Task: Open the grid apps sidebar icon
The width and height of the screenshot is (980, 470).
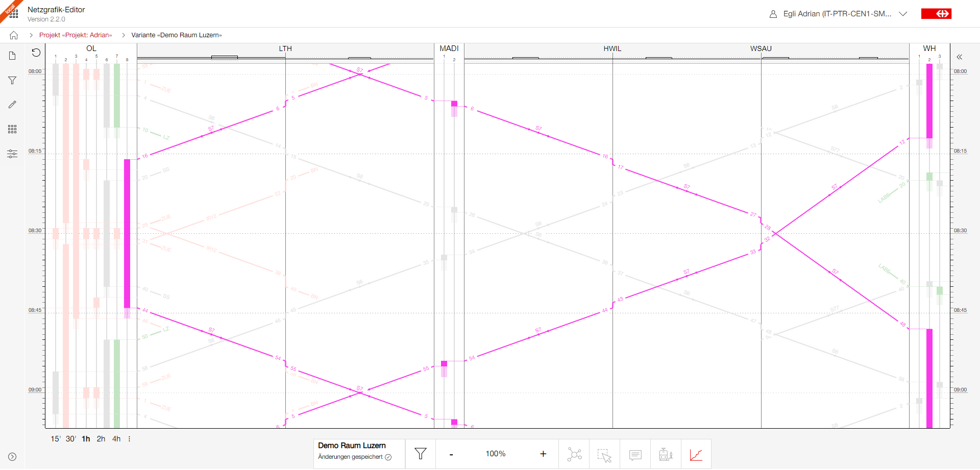Action: (12, 129)
